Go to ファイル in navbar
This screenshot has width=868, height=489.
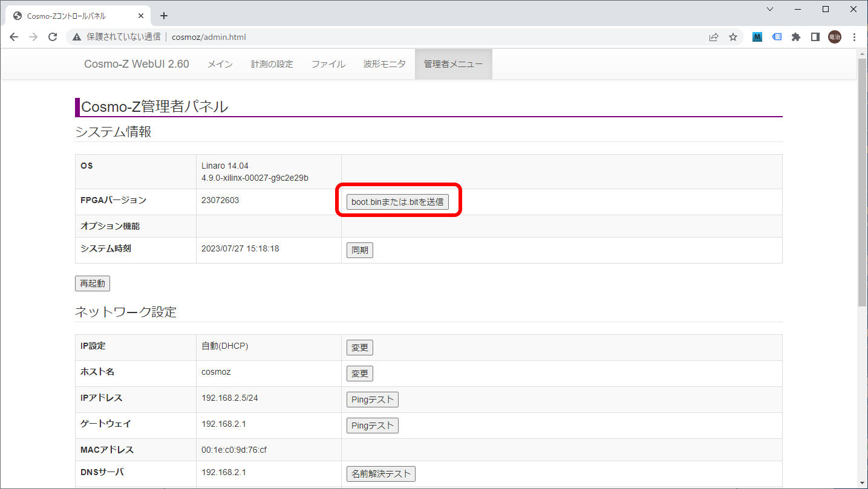(328, 64)
